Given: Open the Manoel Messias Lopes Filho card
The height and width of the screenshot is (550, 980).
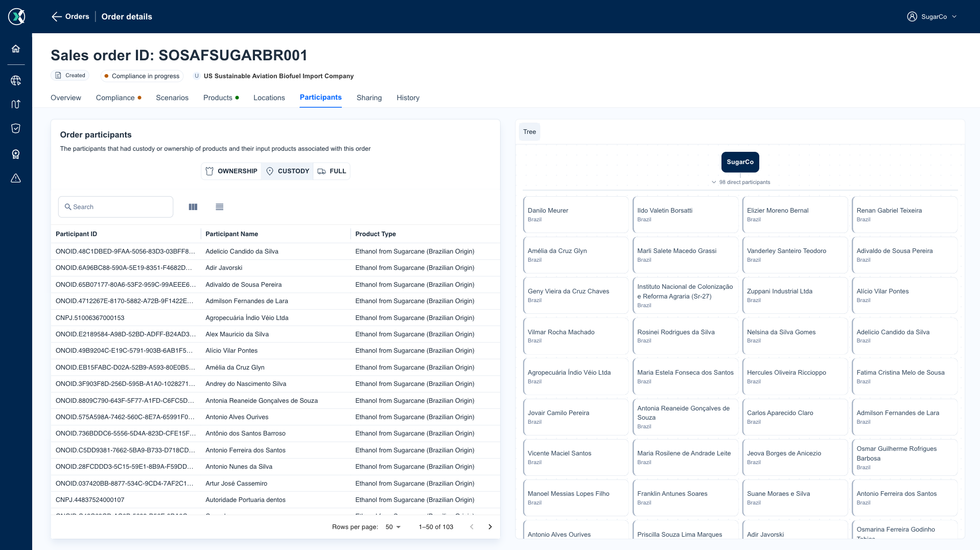Looking at the screenshot, I should point(576,498).
